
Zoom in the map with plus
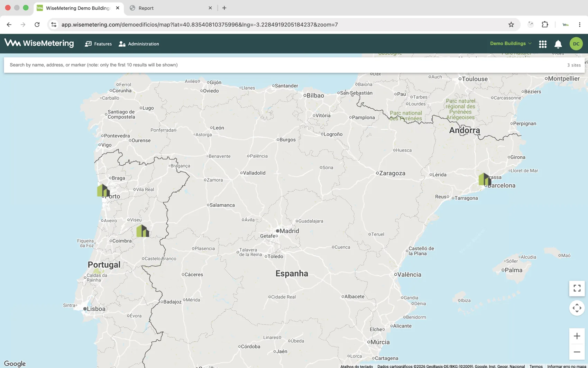(577, 336)
